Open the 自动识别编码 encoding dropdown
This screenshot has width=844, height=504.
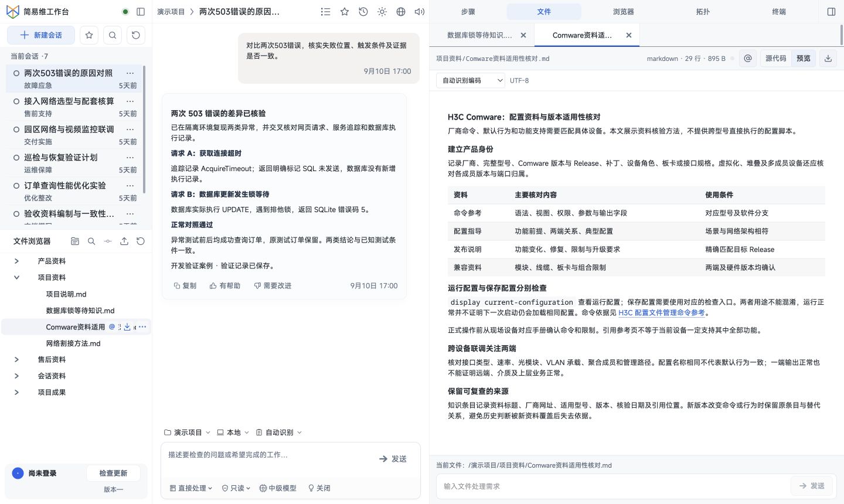pos(471,80)
